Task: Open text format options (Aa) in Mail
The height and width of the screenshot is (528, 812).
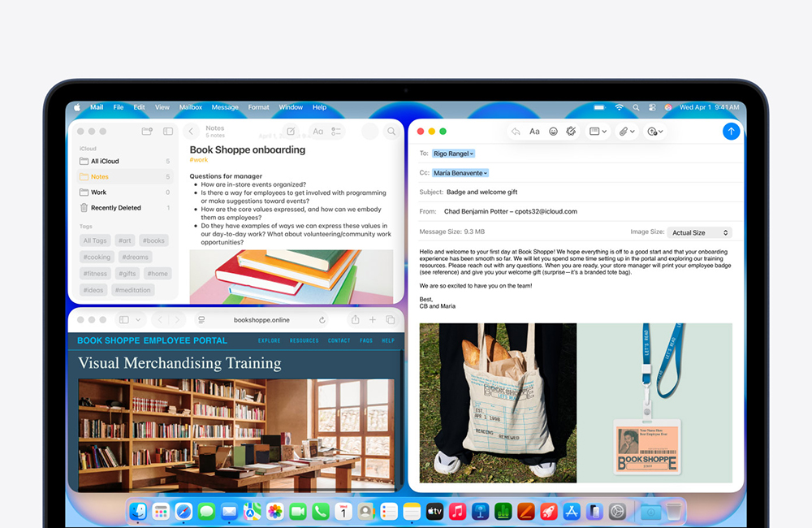Action: coord(534,132)
